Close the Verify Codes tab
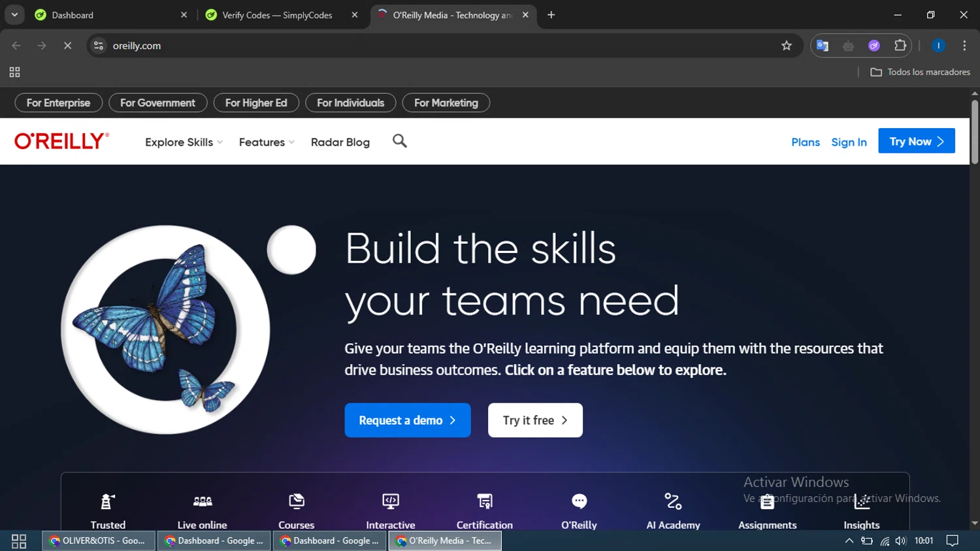Viewport: 980px width, 551px height. click(355, 15)
